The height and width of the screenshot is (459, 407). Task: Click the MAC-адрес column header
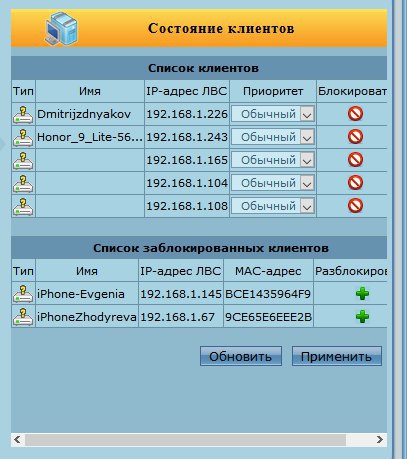tap(268, 271)
